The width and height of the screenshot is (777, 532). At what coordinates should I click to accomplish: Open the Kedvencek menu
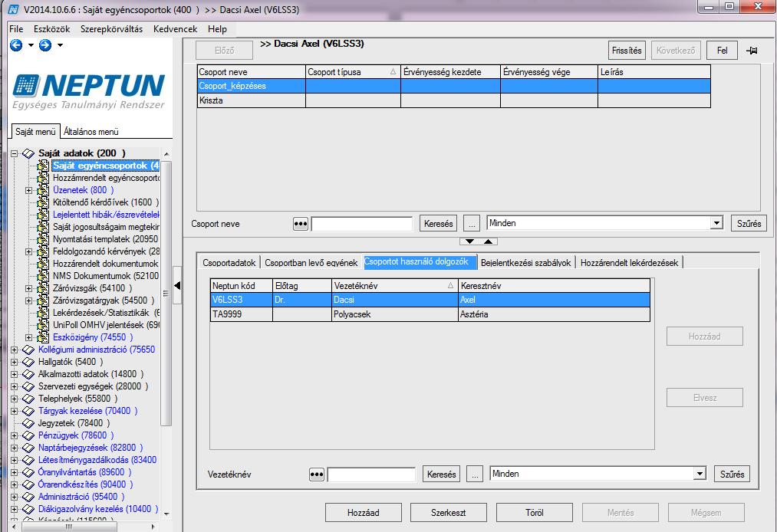[x=176, y=29]
